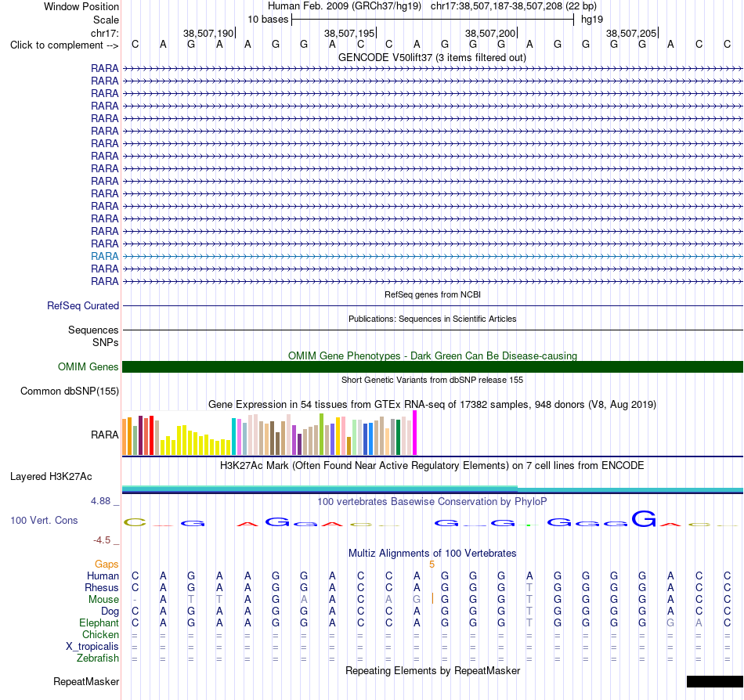Click the 'Human' alignment row label
744x700 pixels.
click(103, 576)
